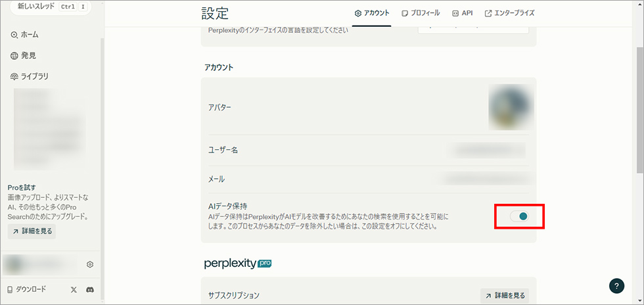Click the メール label
The width and height of the screenshot is (644, 305).
216,179
